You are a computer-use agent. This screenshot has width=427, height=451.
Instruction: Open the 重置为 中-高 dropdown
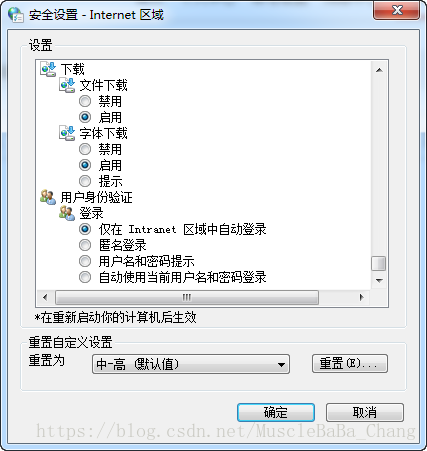point(191,364)
